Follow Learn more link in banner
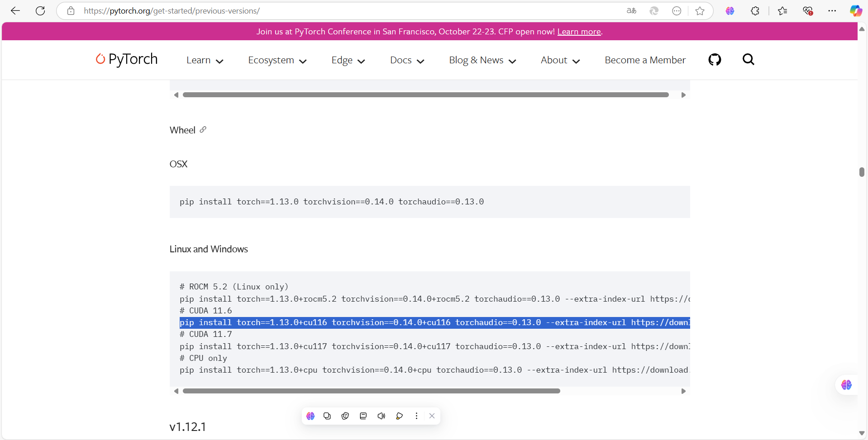This screenshot has width=868, height=440. [579, 32]
